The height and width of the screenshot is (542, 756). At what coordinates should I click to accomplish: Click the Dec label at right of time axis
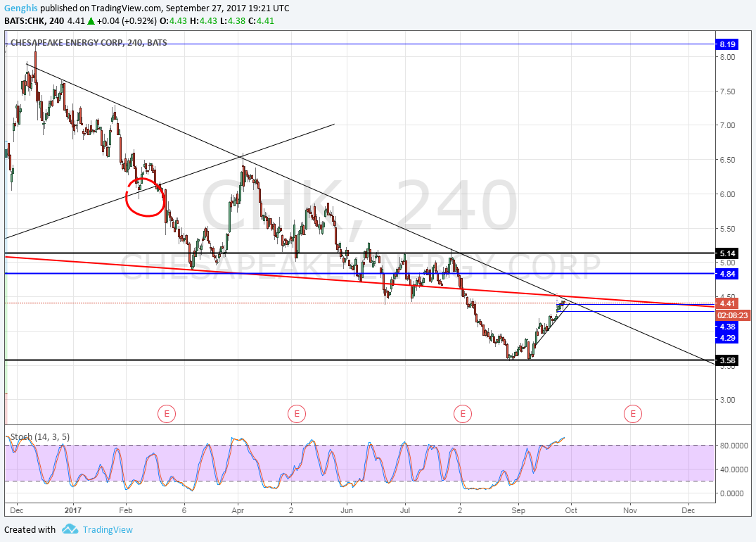[x=688, y=510]
